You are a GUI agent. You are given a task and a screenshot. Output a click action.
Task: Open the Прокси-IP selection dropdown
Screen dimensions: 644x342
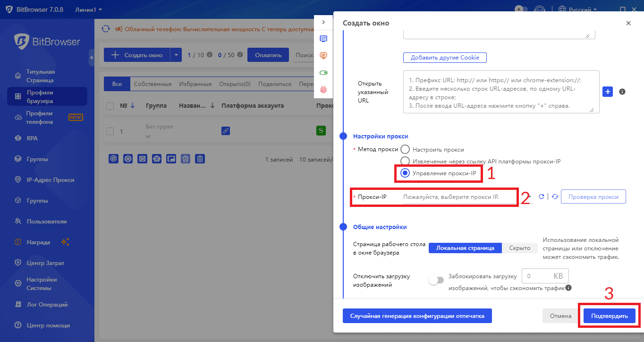(x=459, y=197)
